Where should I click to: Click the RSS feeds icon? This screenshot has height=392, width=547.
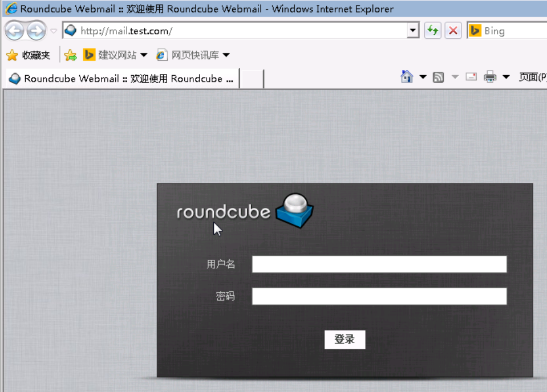tap(438, 77)
